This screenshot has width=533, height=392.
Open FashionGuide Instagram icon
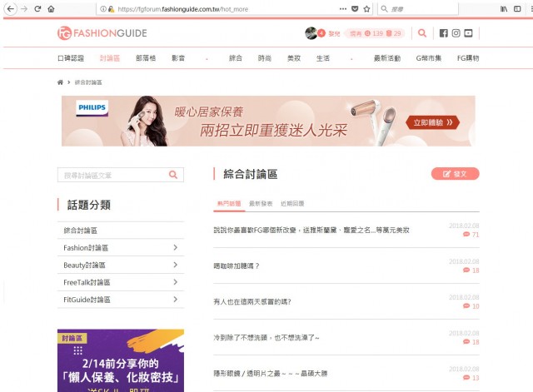(456, 33)
